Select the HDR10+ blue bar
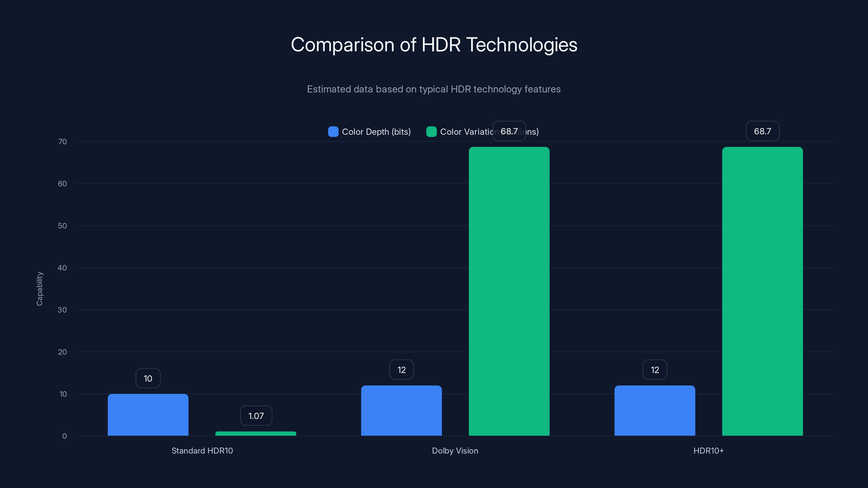The width and height of the screenshot is (868, 488). pos(655,411)
